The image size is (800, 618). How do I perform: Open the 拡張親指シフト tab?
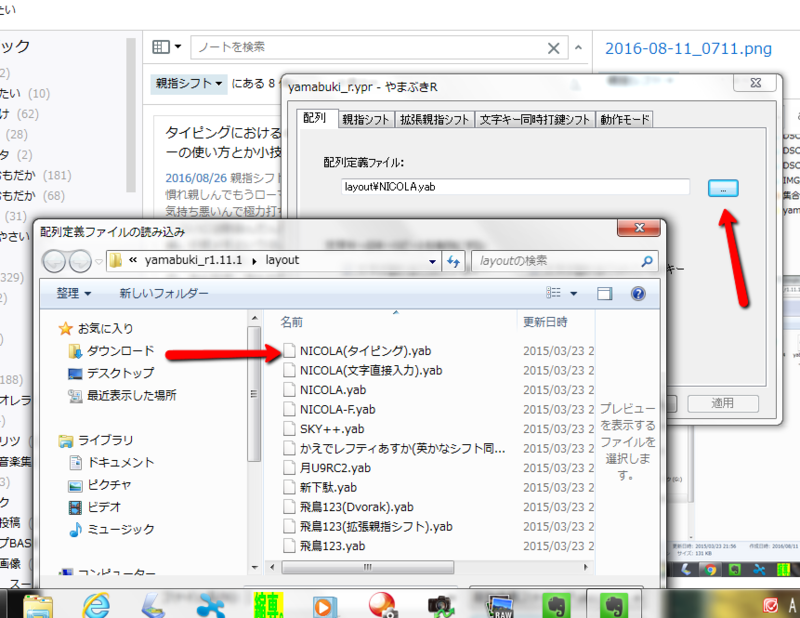coord(435,119)
